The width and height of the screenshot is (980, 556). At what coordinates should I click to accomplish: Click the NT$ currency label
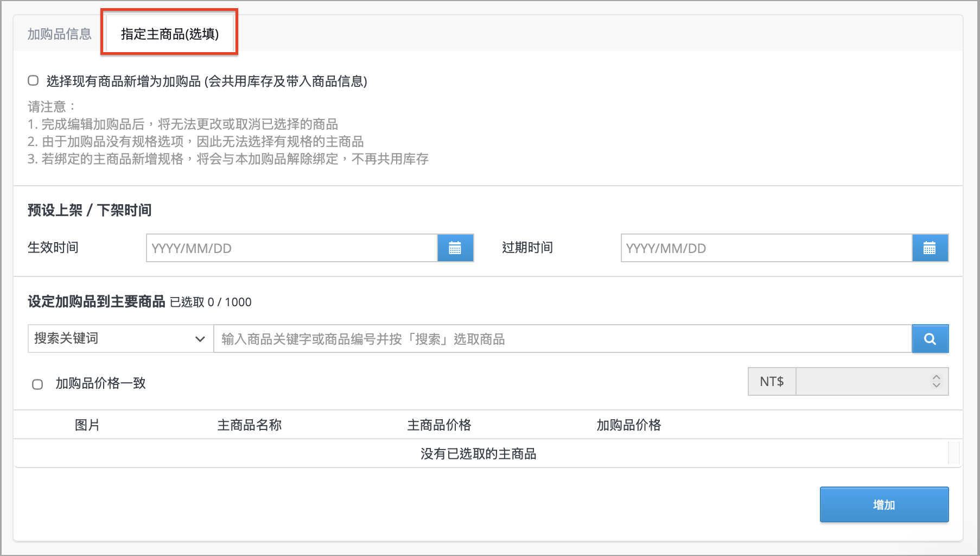pyautogui.click(x=772, y=382)
